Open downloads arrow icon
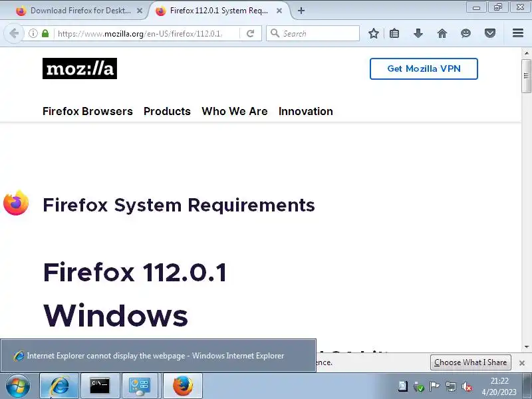The image size is (532, 399). coord(418,33)
